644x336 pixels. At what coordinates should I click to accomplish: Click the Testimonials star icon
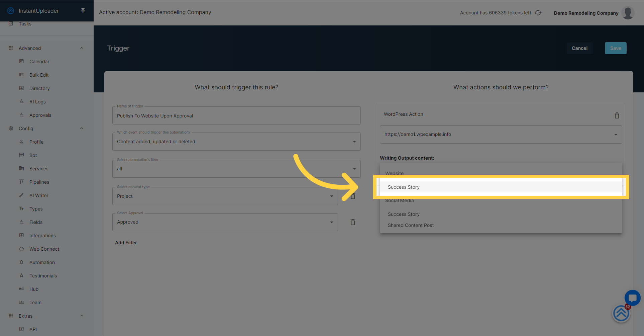(21, 275)
